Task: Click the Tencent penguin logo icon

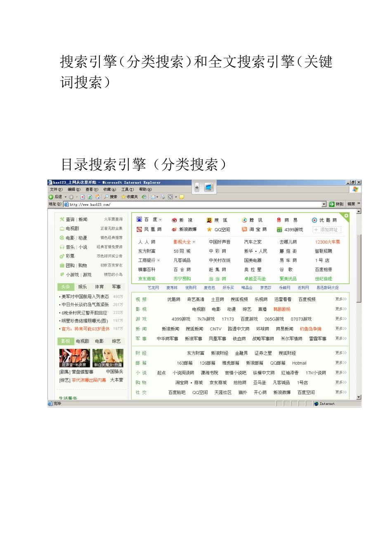Action: click(245, 220)
